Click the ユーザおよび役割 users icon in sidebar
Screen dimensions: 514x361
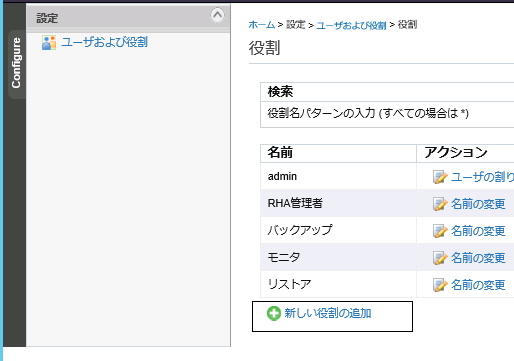coord(49,43)
